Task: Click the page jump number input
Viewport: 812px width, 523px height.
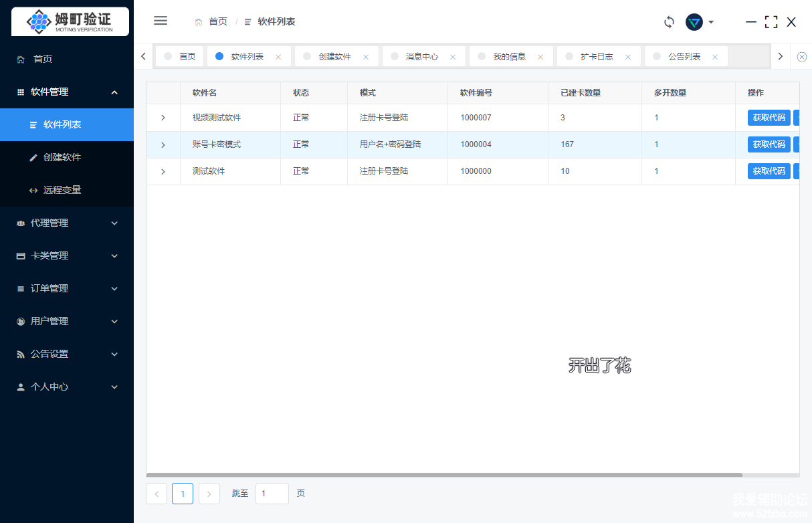Action: [x=272, y=494]
